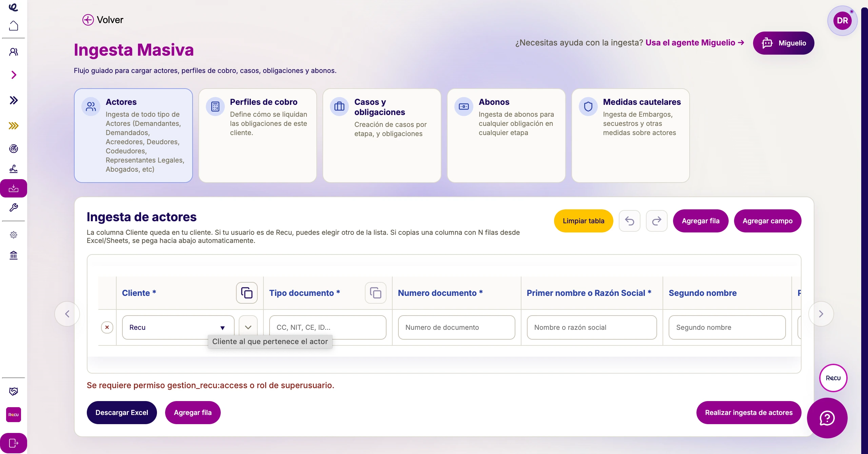Viewport: 868px width, 454px height.
Task: Open the DR user avatar menu
Action: point(843,21)
